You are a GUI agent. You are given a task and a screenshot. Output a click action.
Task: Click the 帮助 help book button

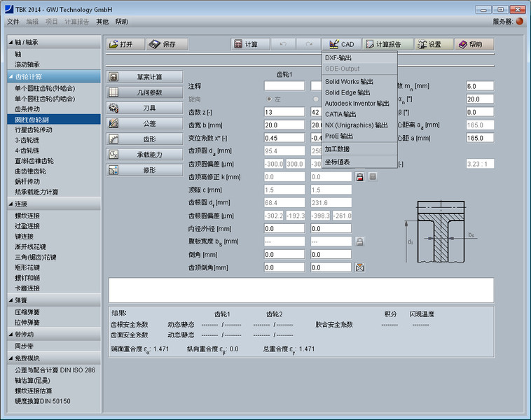point(470,44)
